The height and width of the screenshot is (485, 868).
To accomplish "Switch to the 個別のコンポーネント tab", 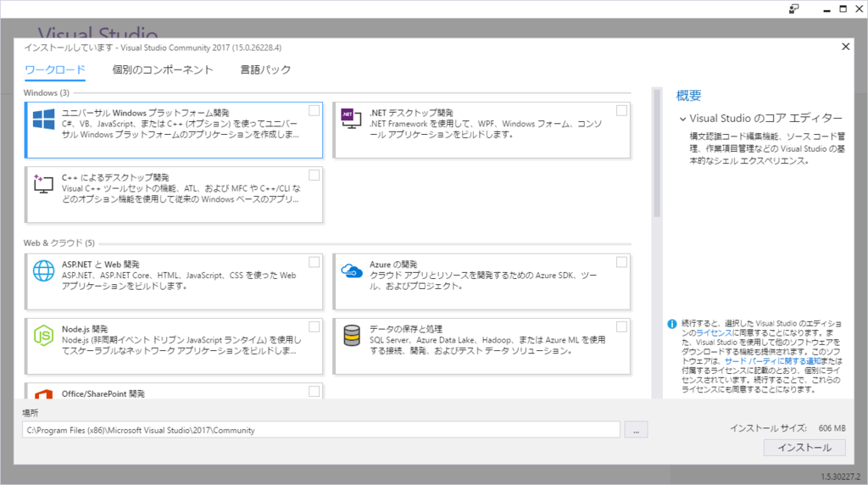I will click(162, 70).
